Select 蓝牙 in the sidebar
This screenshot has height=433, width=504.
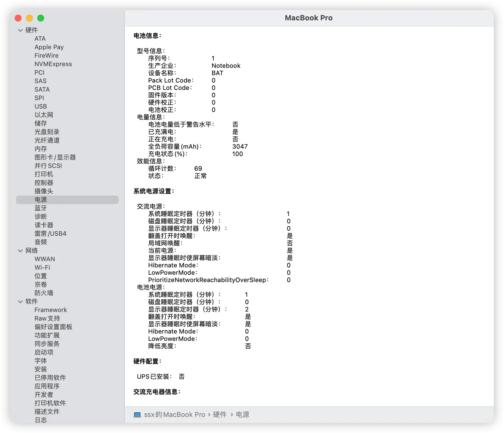click(x=41, y=208)
